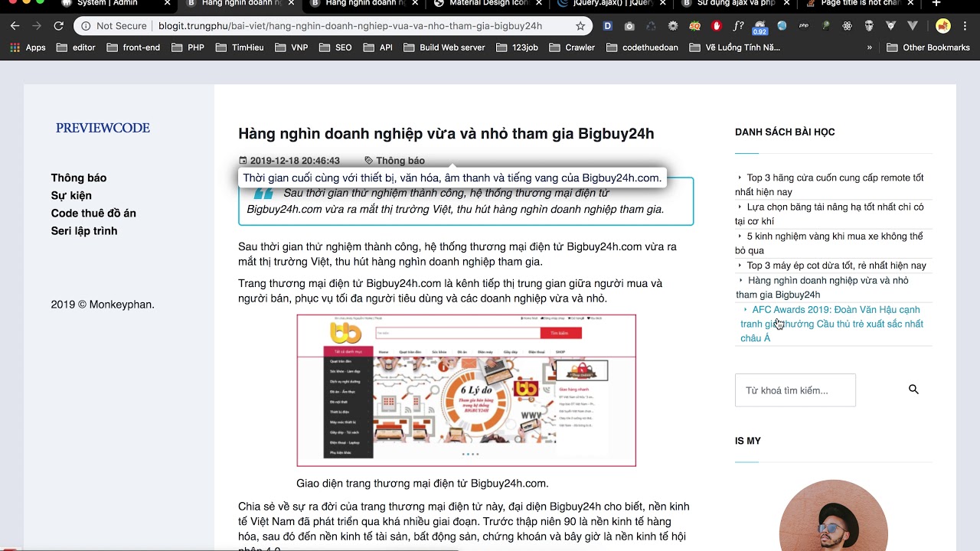980x551 pixels.
Task: Open the f? font finder extension
Action: click(738, 26)
